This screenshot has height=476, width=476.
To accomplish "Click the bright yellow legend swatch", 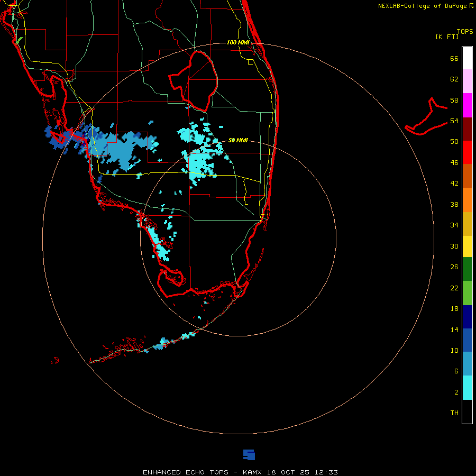I will click(467, 246).
